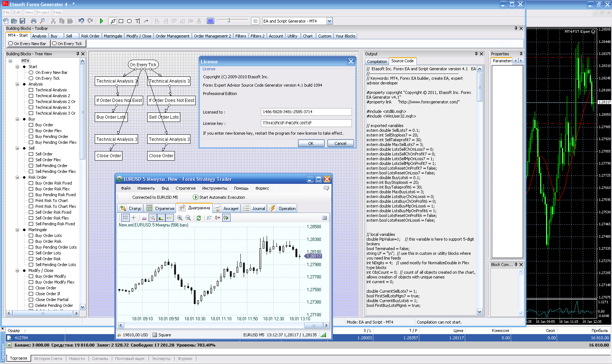Zoom in on the EURUSD chart
Screen dimensions: 612x364
(180, 218)
